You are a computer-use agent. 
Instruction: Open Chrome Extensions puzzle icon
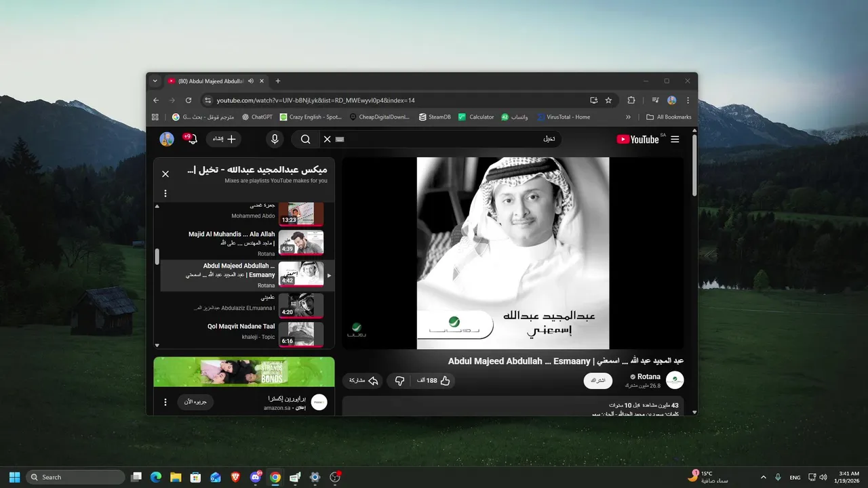point(631,100)
